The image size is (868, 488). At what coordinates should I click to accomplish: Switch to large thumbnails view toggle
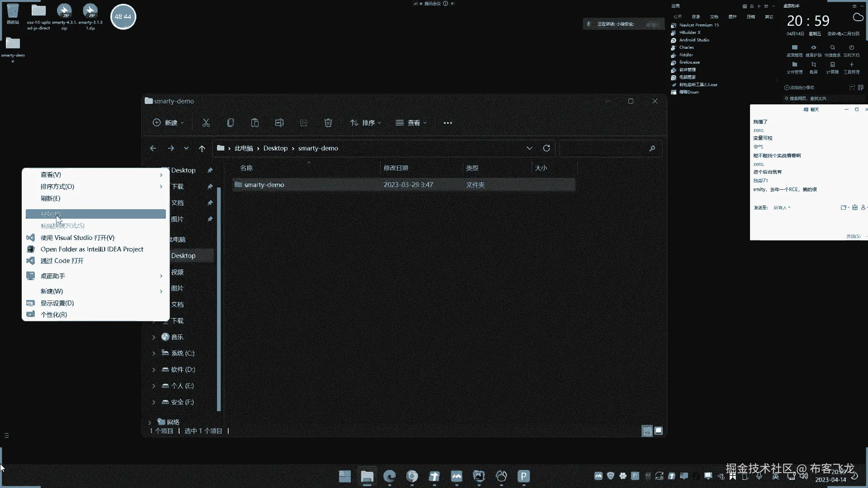click(659, 431)
